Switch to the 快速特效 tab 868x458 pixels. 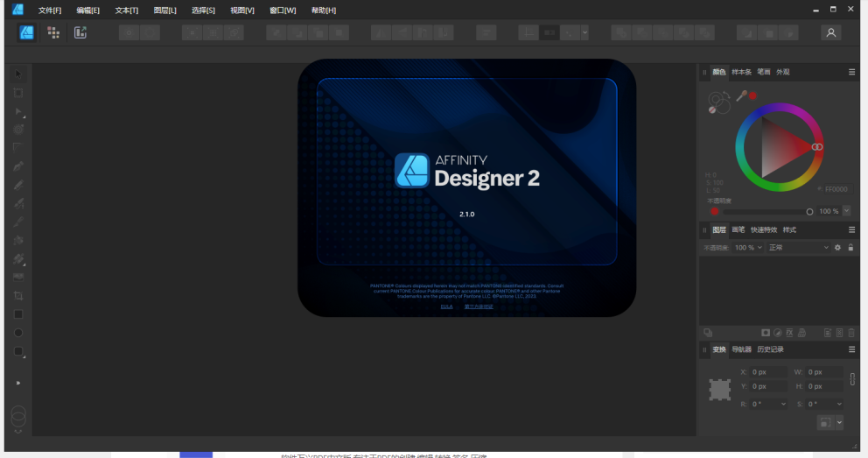(764, 229)
